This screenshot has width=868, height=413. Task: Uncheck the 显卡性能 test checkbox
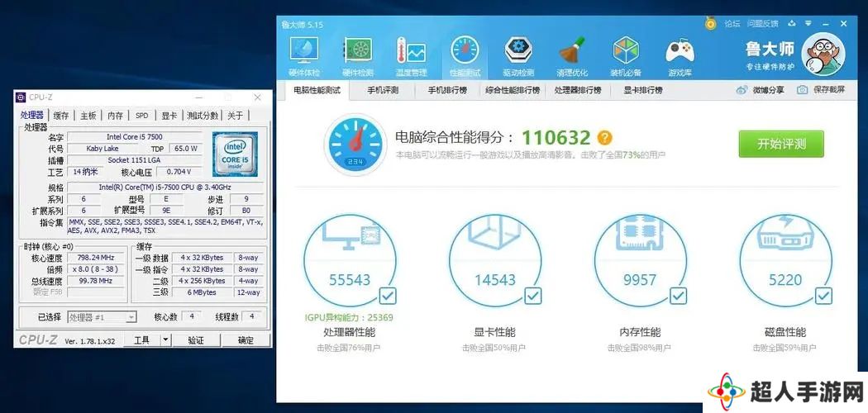pyautogui.click(x=533, y=296)
